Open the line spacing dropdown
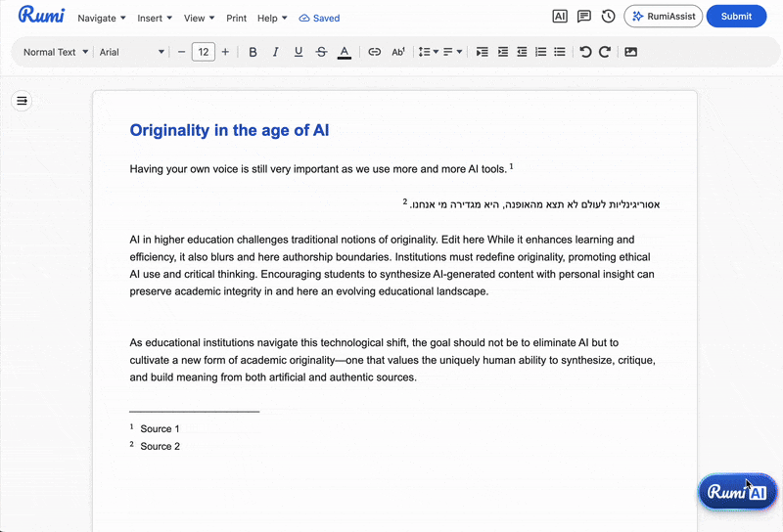The height and width of the screenshot is (532, 783). pos(428,52)
